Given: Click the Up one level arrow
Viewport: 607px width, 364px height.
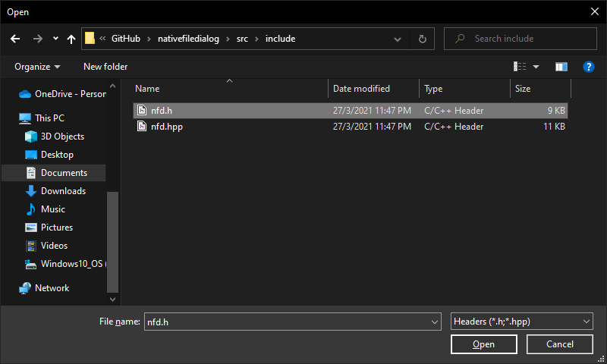Looking at the screenshot, I should coord(71,39).
